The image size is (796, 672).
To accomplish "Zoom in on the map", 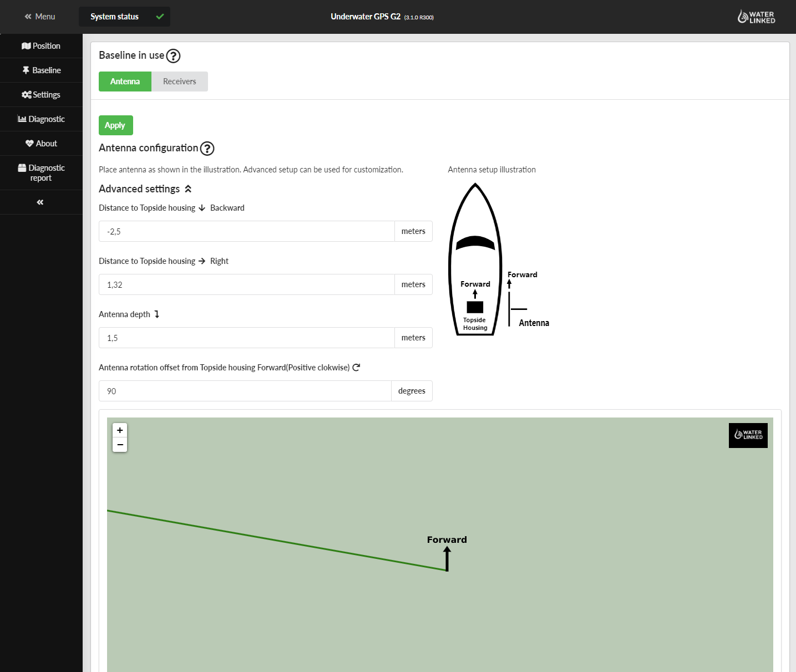I will tap(120, 430).
